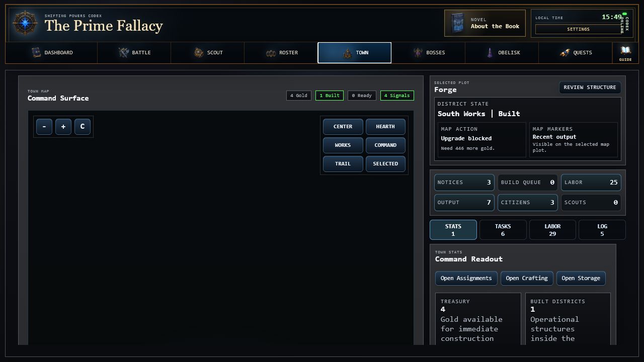Click the About the Book novel cover
Viewport: 644px width, 362px height.
point(457,23)
